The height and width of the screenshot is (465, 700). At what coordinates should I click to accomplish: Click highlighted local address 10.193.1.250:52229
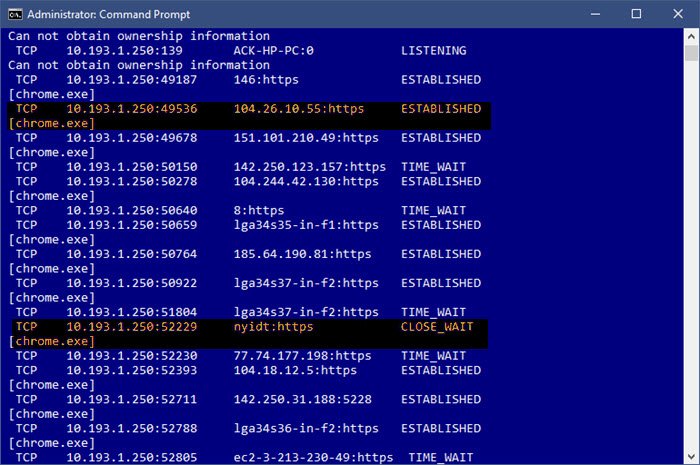point(132,326)
